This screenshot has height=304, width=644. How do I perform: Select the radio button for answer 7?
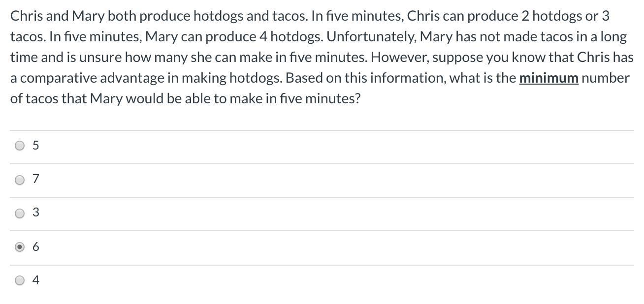(20, 179)
